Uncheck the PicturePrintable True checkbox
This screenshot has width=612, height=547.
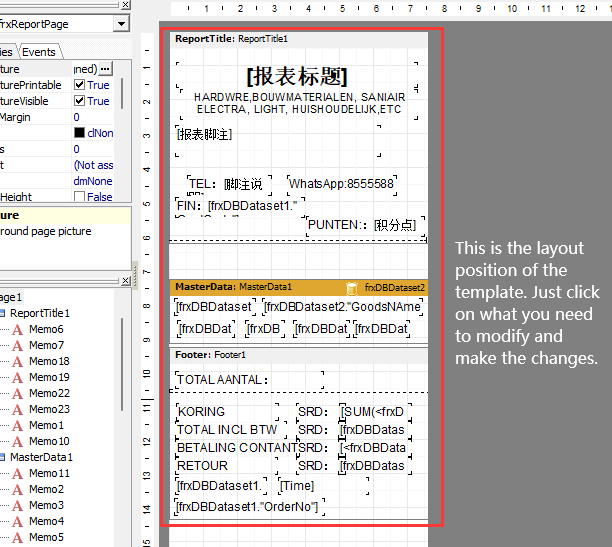pyautogui.click(x=80, y=85)
